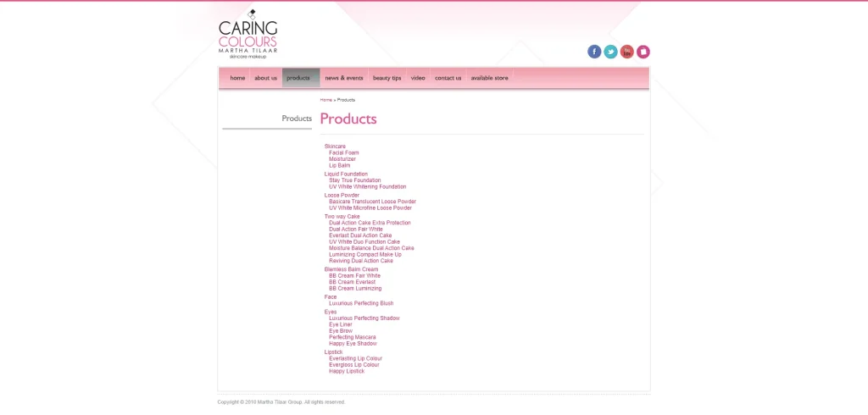Screen dimensions: 868x415
Task: Open the Evergloss Lip Colour link
Action: point(354,365)
